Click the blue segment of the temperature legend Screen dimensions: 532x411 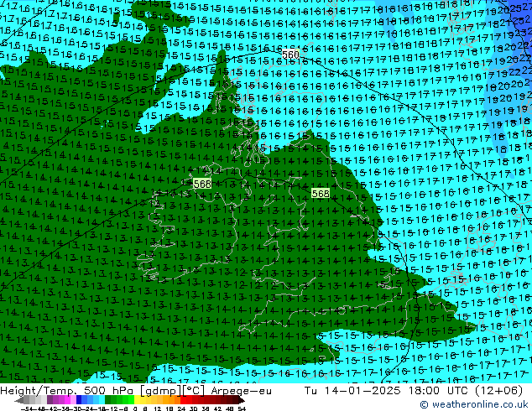point(91,400)
